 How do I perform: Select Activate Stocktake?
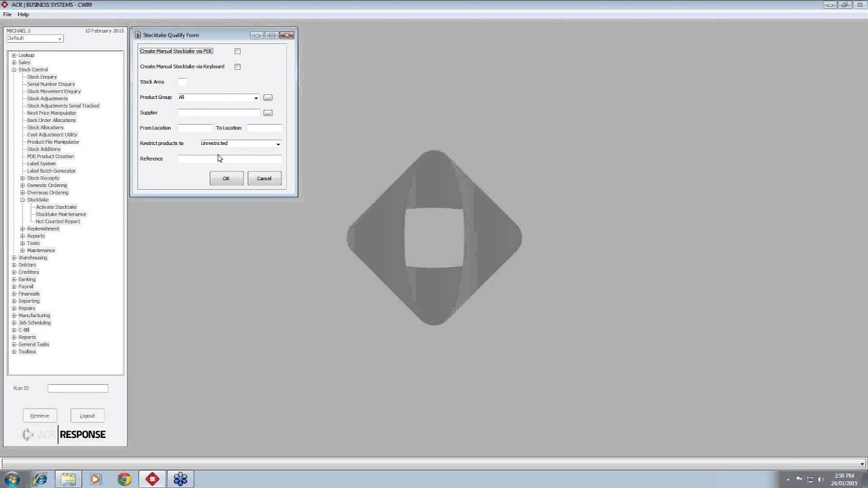point(56,207)
